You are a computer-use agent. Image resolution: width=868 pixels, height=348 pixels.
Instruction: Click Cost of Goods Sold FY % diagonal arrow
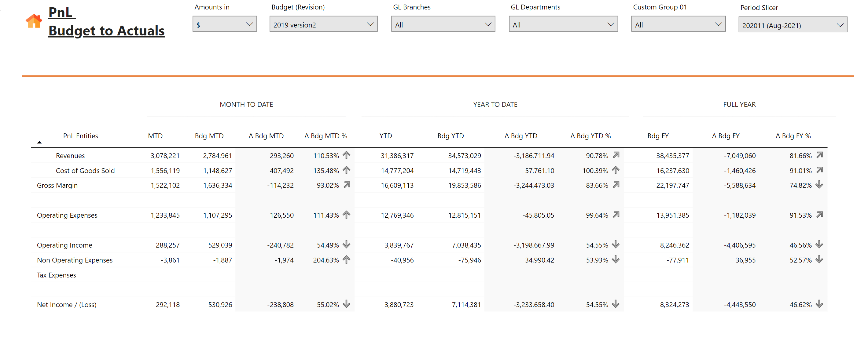819,170
